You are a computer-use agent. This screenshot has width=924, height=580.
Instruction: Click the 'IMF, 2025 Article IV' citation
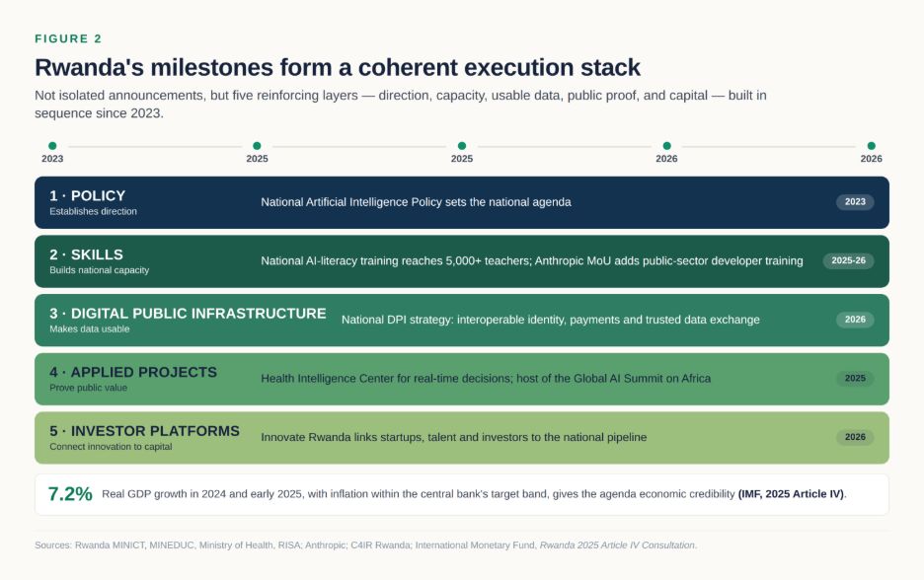pos(792,494)
